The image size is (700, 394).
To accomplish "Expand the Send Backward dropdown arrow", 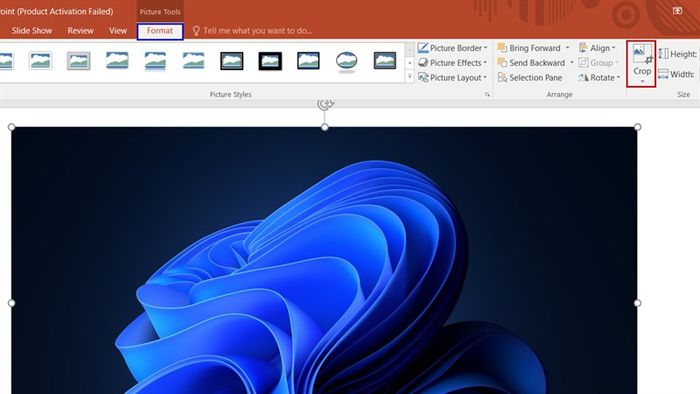I will click(x=571, y=63).
